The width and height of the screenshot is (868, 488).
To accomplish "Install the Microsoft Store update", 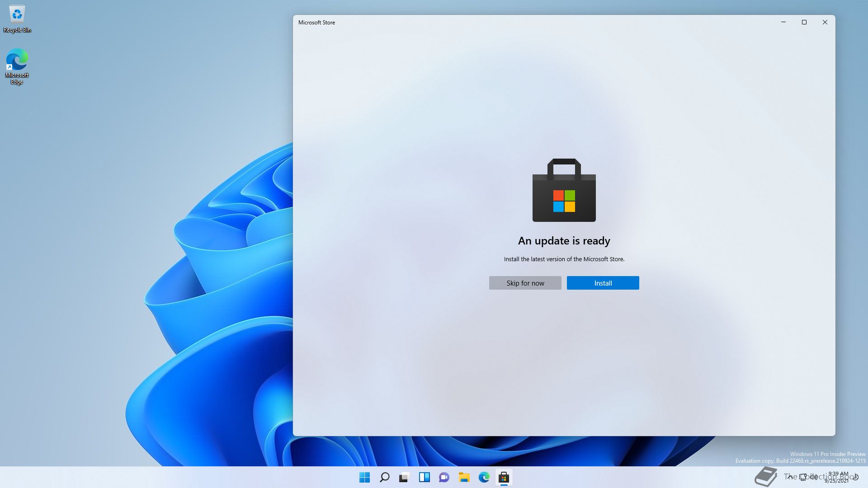I will (603, 283).
